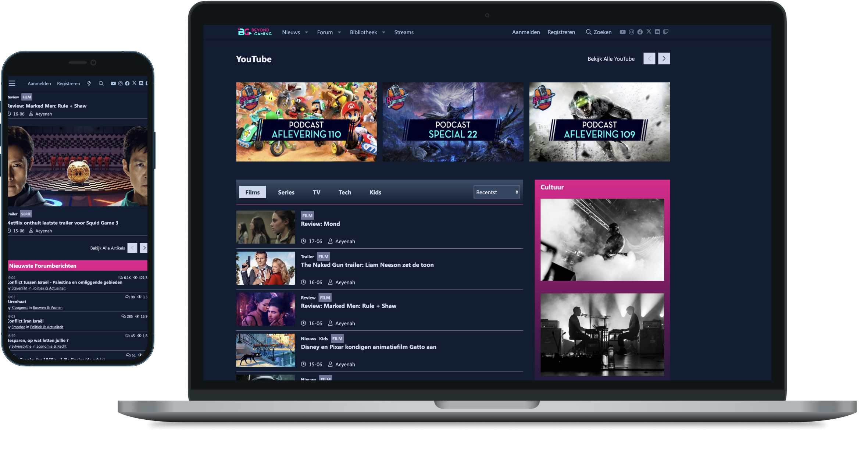Viewport: 868px width, 451px height.
Task: Tap previous articles arrow on phone
Action: point(132,248)
